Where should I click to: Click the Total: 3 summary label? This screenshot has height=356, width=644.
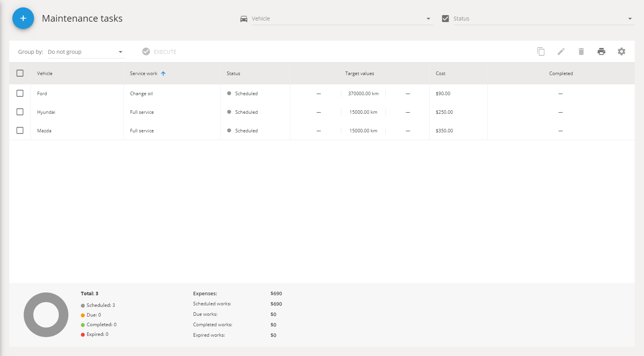tap(89, 294)
